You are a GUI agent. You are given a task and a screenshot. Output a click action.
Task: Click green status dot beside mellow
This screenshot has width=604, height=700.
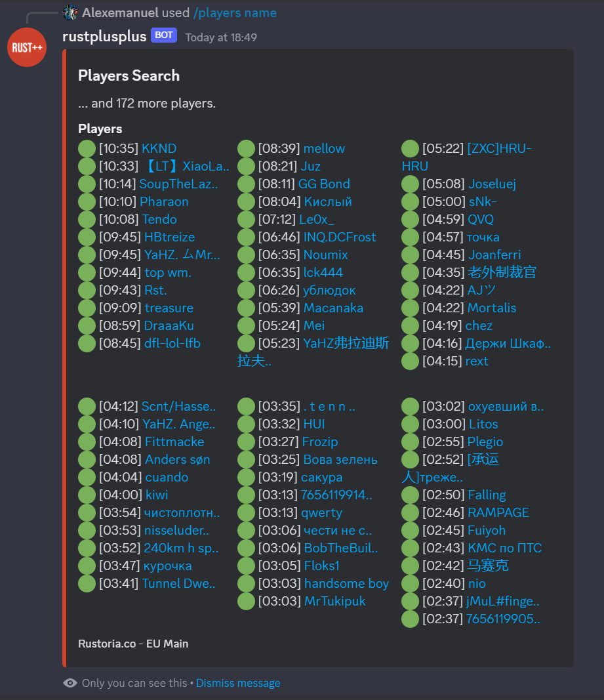pos(246,149)
